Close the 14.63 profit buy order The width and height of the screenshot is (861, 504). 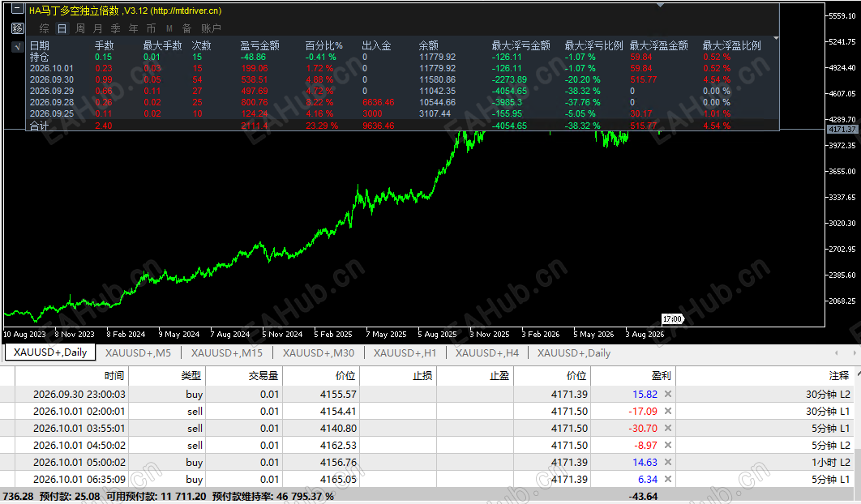click(x=668, y=463)
